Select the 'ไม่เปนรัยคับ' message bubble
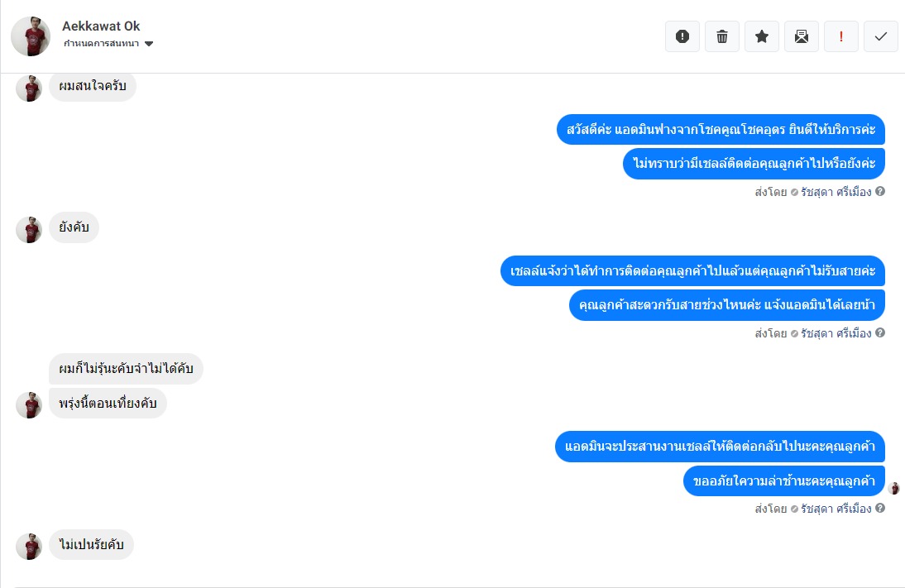The image size is (905, 588). [x=91, y=545]
